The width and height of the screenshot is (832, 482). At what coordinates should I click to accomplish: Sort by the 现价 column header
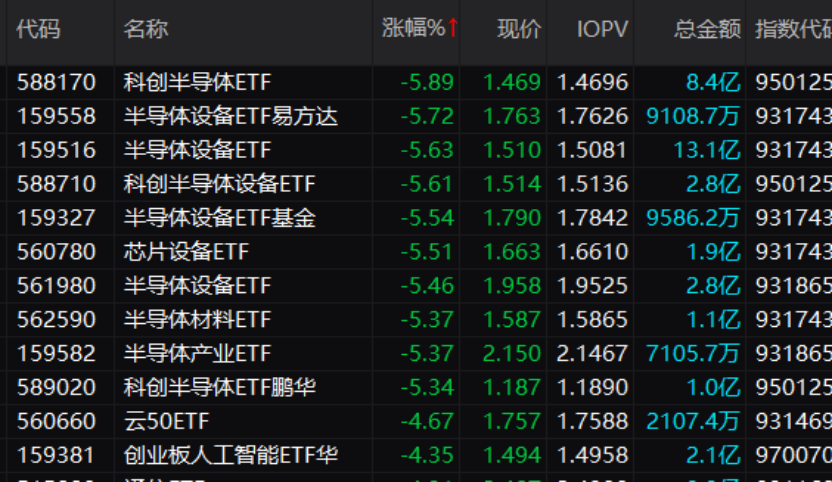tap(519, 29)
